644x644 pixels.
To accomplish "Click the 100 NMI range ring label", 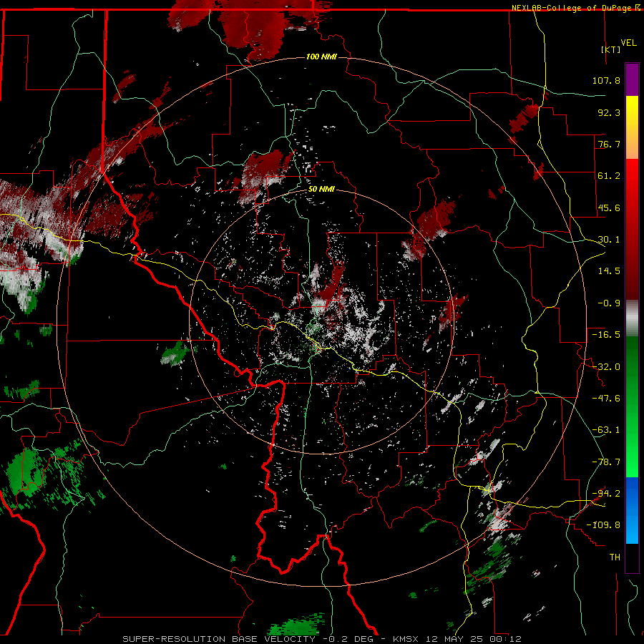I will tap(321, 57).
